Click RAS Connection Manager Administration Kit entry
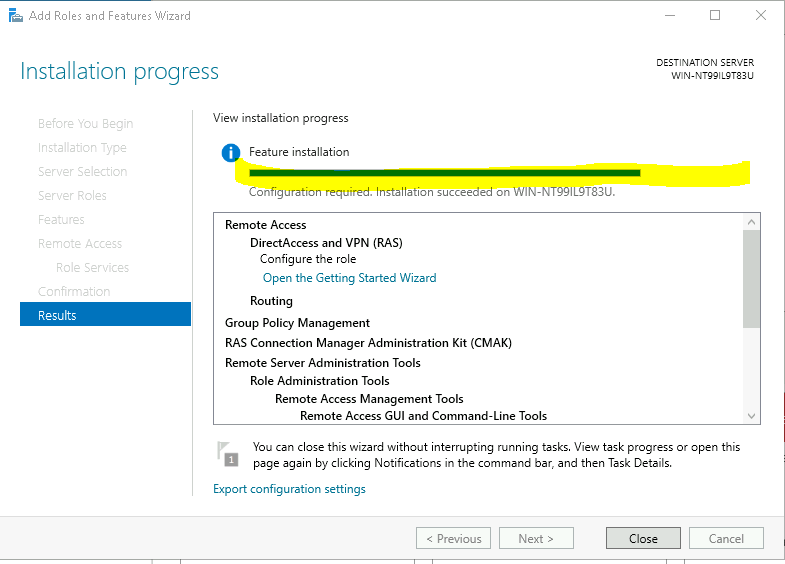 (x=368, y=343)
